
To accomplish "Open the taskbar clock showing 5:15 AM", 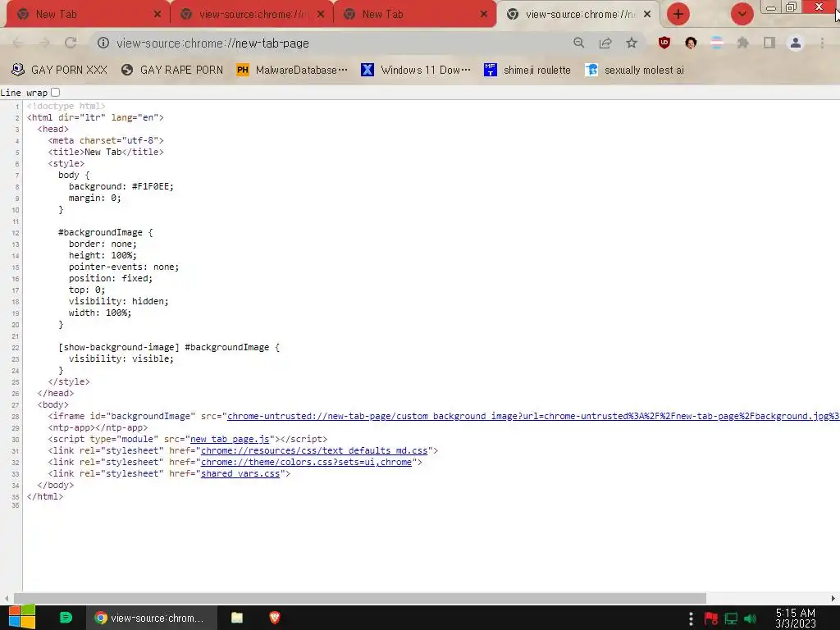I will click(x=796, y=619).
